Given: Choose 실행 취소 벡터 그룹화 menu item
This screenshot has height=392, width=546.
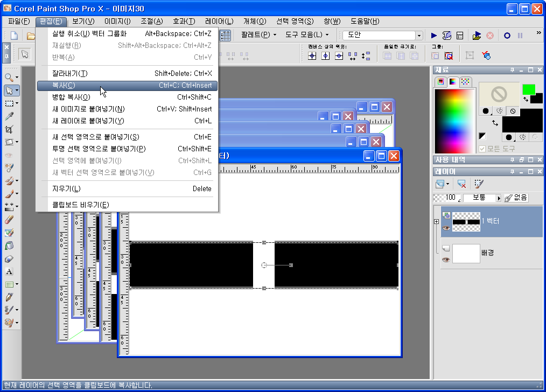Looking at the screenshot, I should [x=128, y=34].
